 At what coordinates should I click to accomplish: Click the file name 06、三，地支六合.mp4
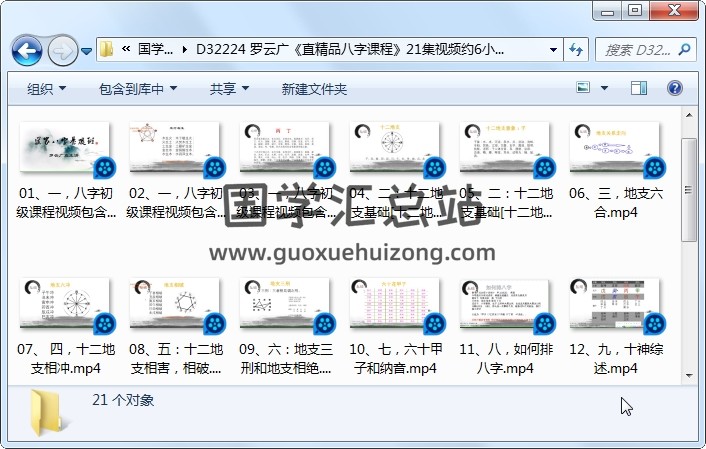point(615,203)
